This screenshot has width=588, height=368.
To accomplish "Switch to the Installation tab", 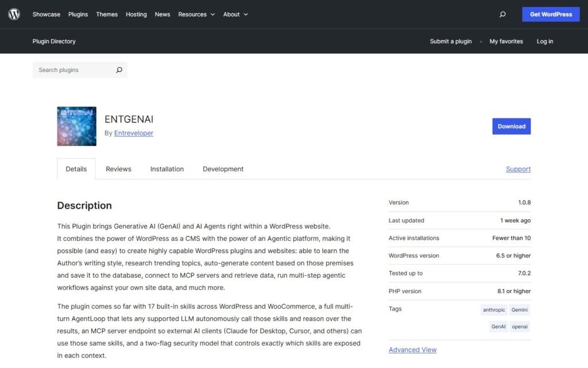I will tap(167, 169).
